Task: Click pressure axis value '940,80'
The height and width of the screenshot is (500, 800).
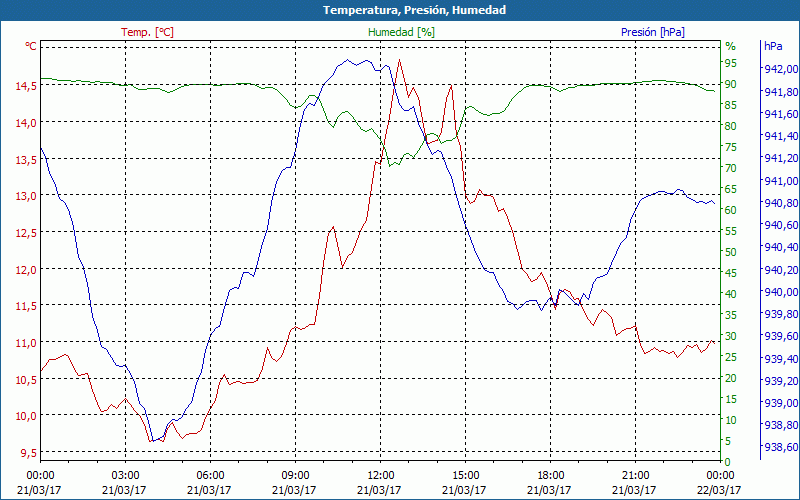Action: tap(781, 203)
